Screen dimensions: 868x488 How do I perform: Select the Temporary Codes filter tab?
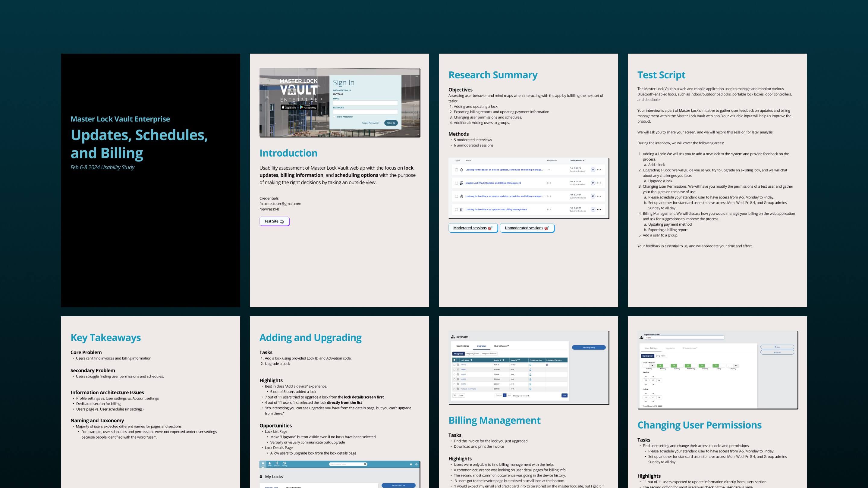click(x=472, y=354)
